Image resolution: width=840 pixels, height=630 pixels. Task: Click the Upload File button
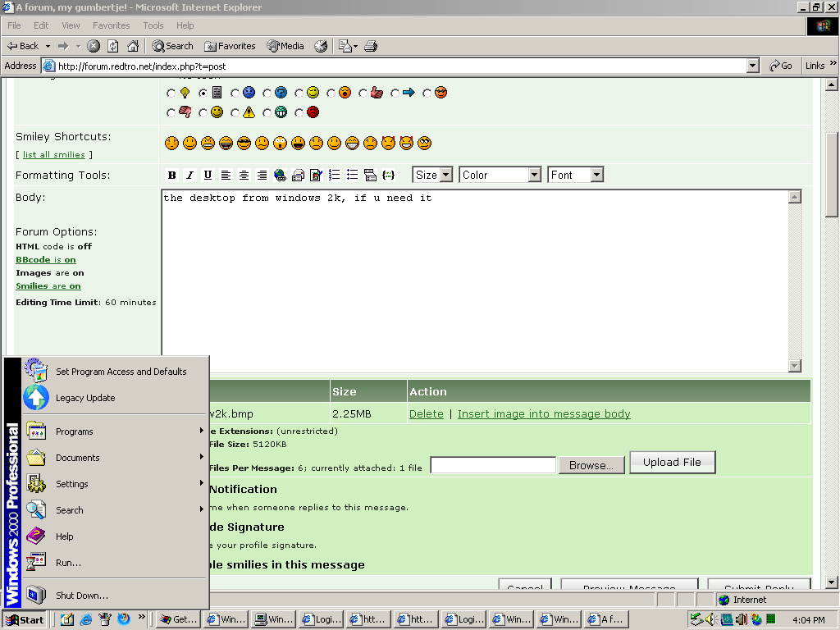click(672, 463)
